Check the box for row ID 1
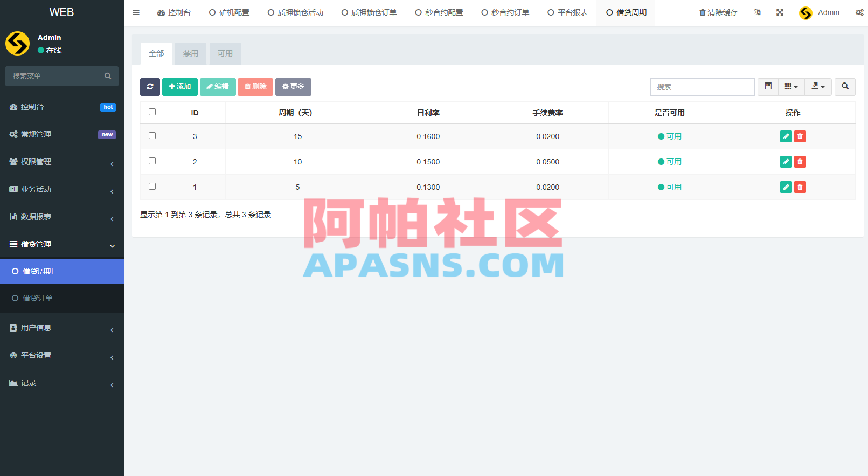This screenshot has height=476, width=868. point(152,187)
